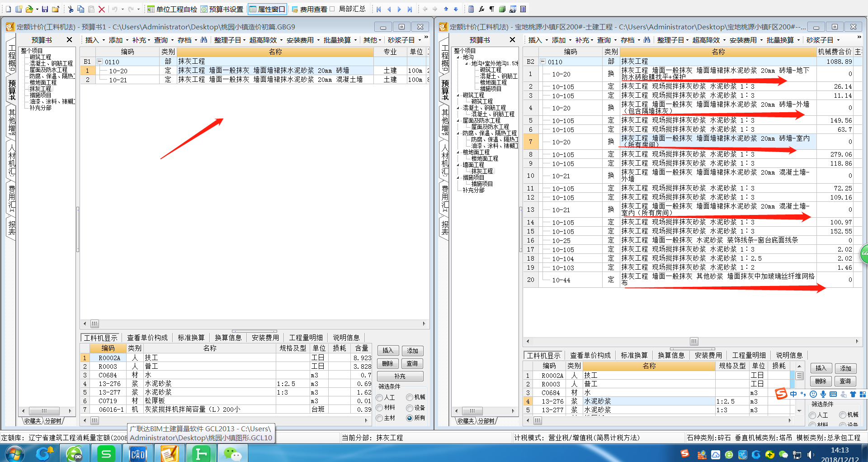The height and width of the screenshot is (462, 868).
Task: Click the green cube icon
Action: [x=502, y=9]
